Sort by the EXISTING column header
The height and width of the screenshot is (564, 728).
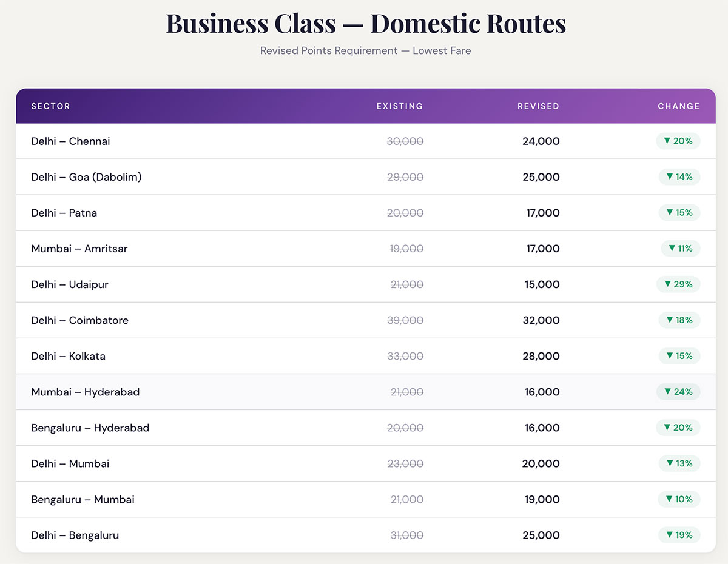[x=399, y=106]
